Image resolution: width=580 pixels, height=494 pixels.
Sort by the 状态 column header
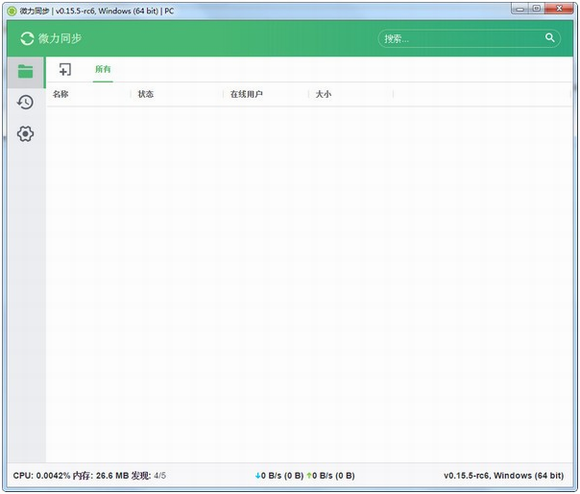145,94
